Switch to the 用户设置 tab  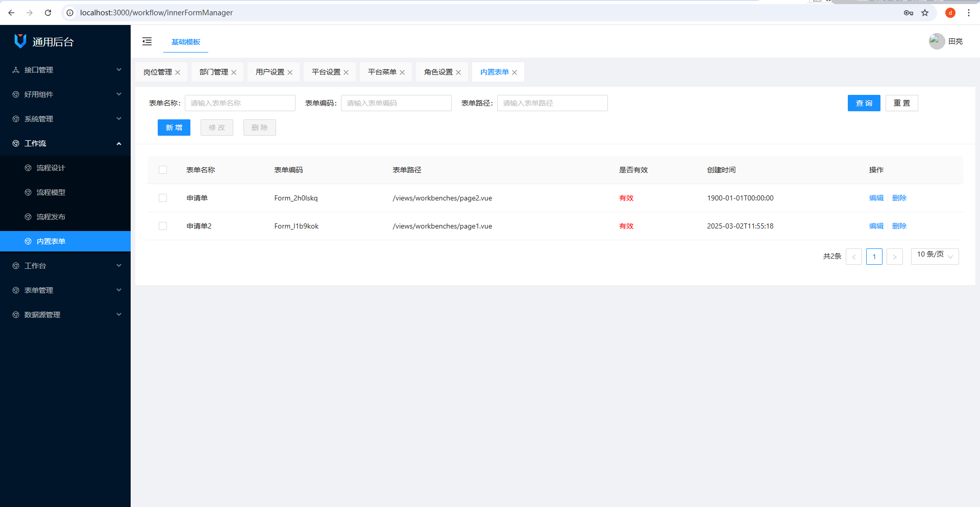click(x=269, y=72)
